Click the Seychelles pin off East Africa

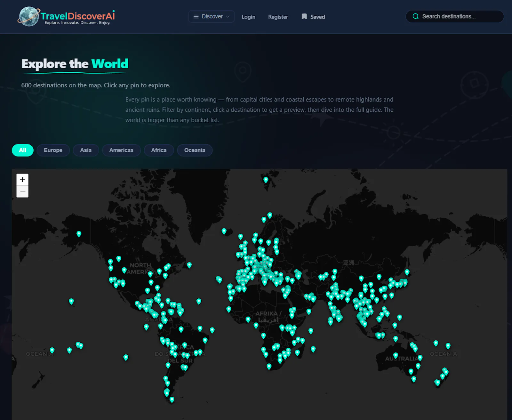pyautogui.click(x=311, y=331)
